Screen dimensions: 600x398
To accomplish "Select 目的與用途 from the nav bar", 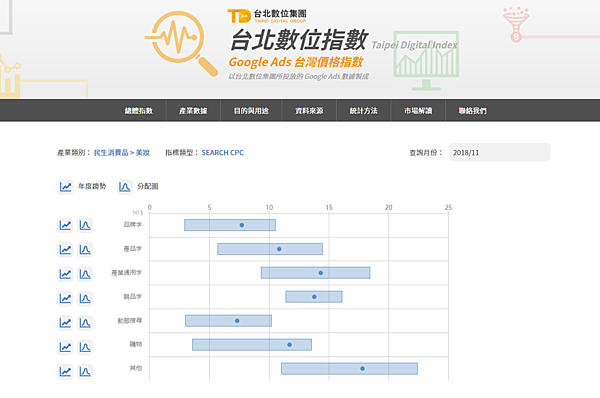I will [x=251, y=111].
